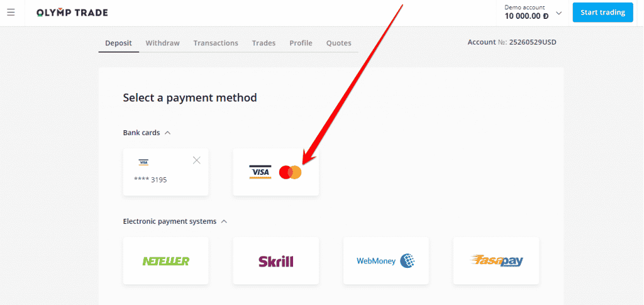The image size is (644, 305).
Task: Click the account number text
Action: (x=512, y=42)
